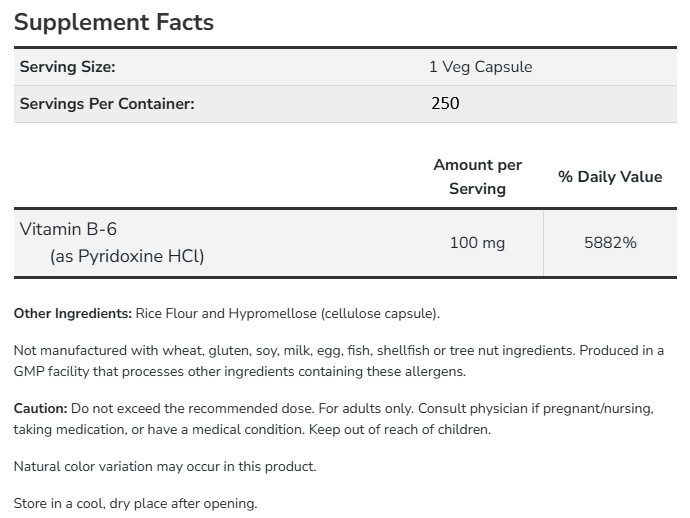This screenshot has height=518, width=690.
Task: Click the (as Pyridoxine HCl) text
Action: (x=127, y=256)
